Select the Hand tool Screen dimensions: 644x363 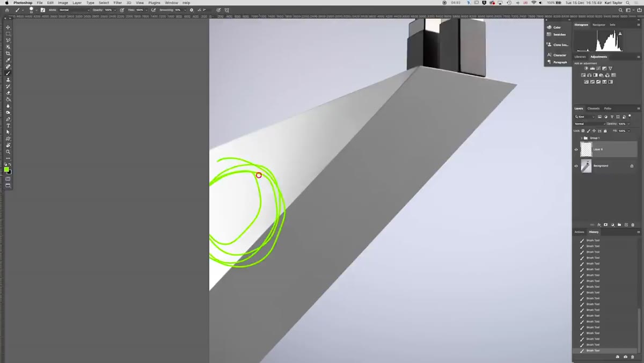(x=8, y=145)
